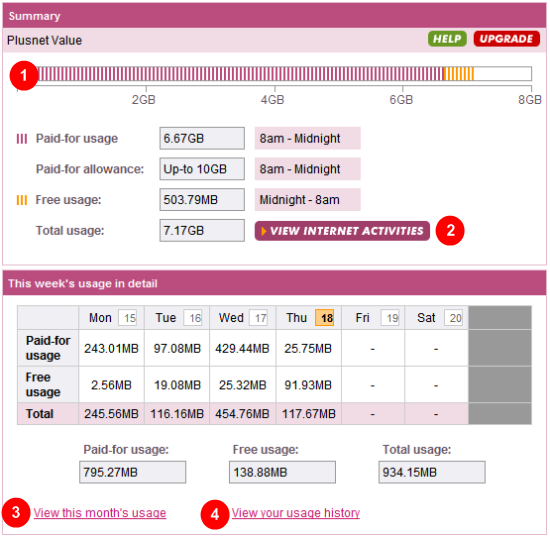Click the orange segment of usage bar
The image size is (550, 538).
459,74
